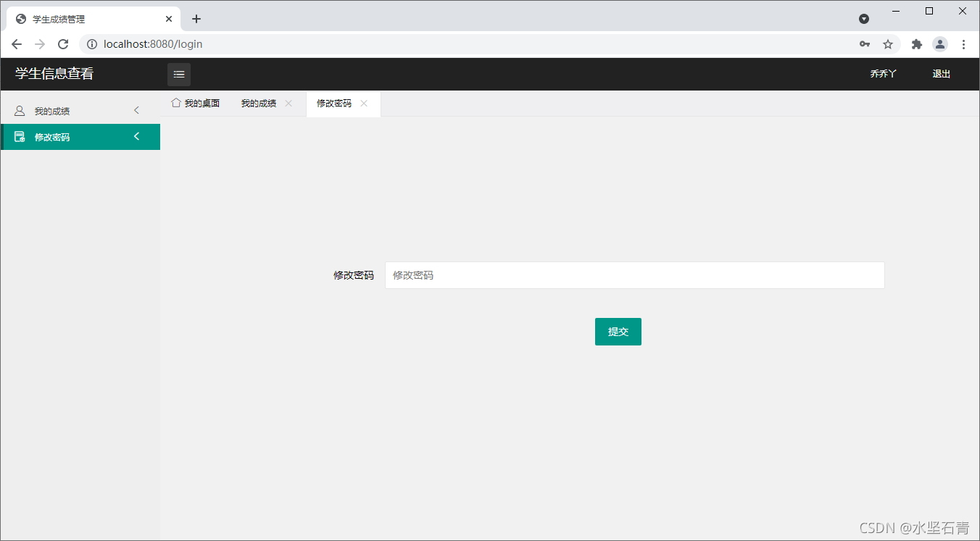
Task: Open the Chrome three-dot menu
Action: click(x=964, y=44)
